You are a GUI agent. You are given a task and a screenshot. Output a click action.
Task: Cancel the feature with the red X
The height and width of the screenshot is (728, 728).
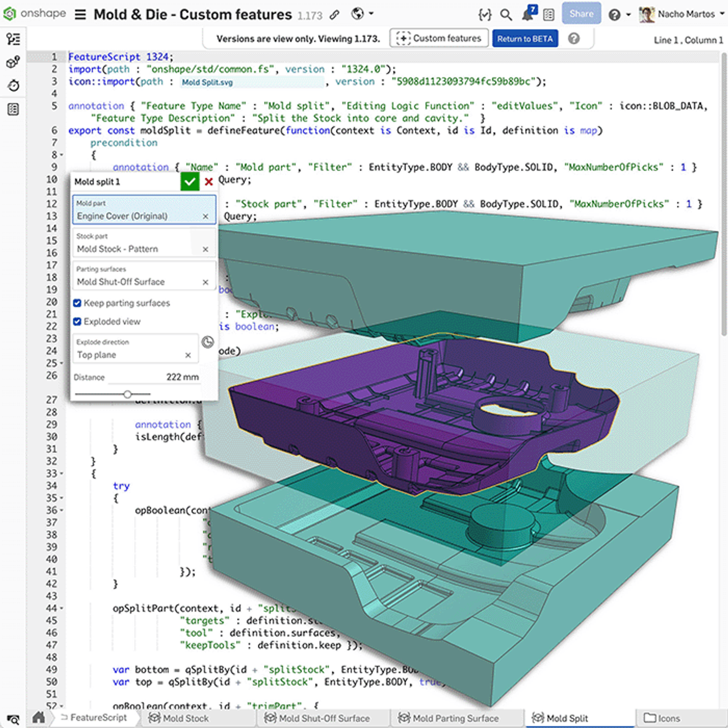coord(208,181)
